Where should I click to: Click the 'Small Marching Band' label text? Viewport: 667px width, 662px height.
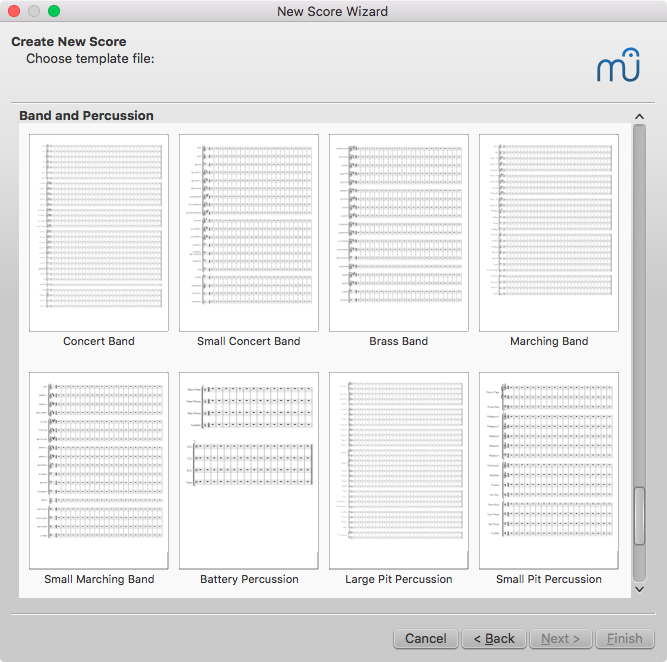(x=99, y=579)
